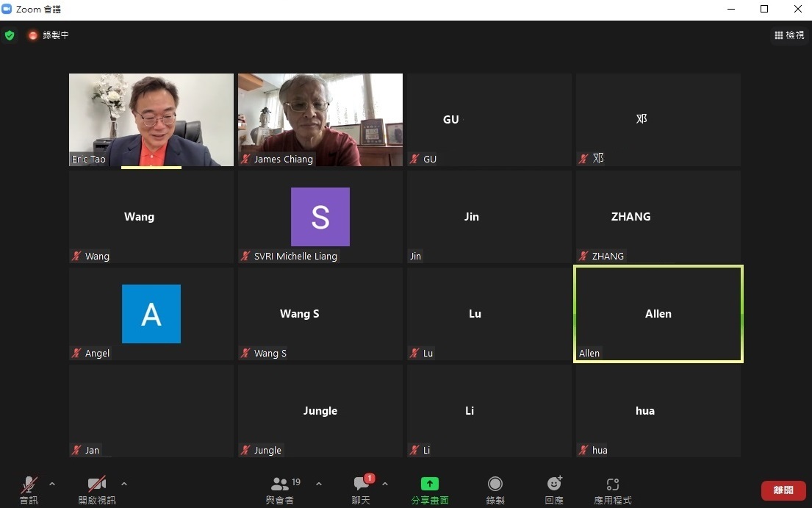Viewport: 812px width, 508px height.
Task: Expand chat options arrow
Action: point(385,484)
